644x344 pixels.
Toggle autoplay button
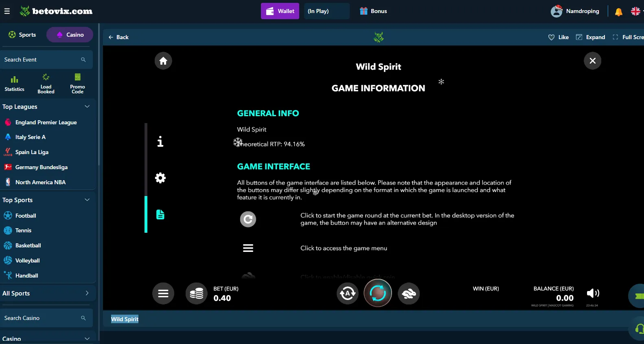[x=348, y=293]
